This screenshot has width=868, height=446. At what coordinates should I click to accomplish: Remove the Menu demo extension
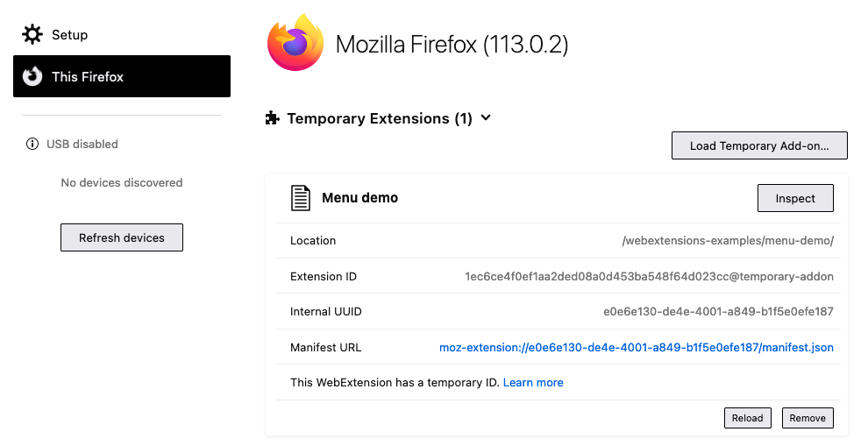click(808, 418)
